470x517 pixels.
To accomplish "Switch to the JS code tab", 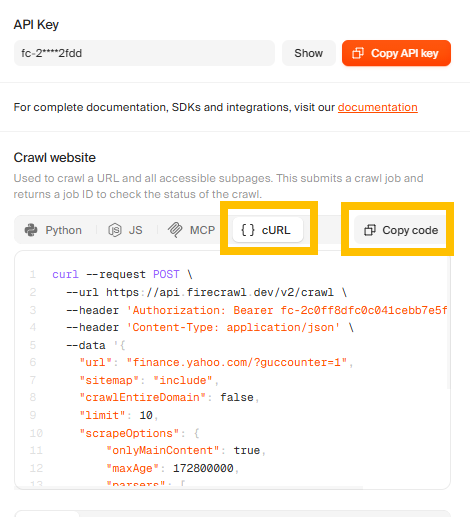I will [x=125, y=230].
